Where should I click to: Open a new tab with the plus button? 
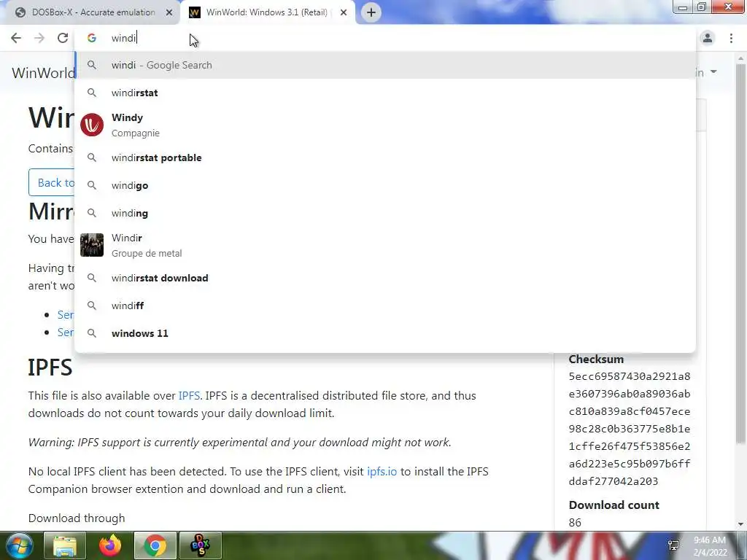(371, 12)
